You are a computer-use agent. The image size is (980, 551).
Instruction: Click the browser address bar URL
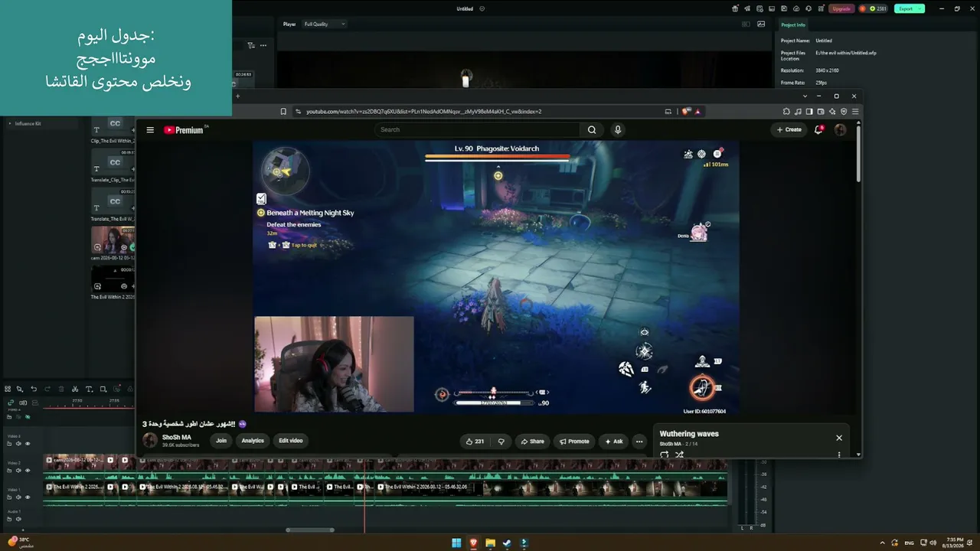[424, 112]
